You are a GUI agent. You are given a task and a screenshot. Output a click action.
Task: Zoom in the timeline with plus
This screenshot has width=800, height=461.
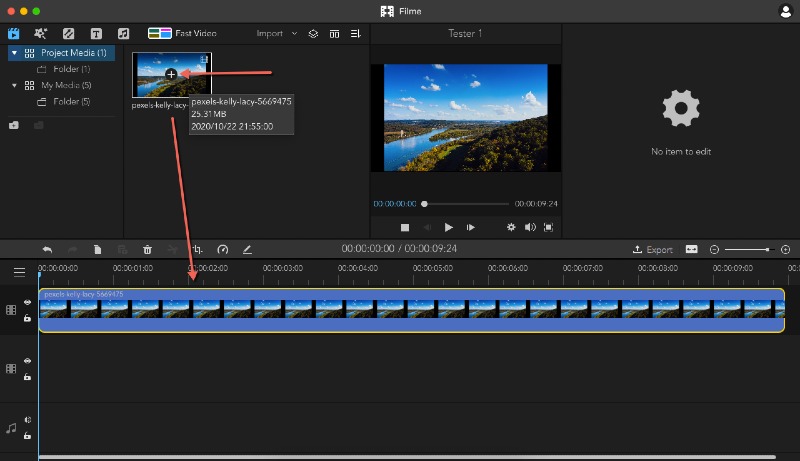tap(786, 249)
